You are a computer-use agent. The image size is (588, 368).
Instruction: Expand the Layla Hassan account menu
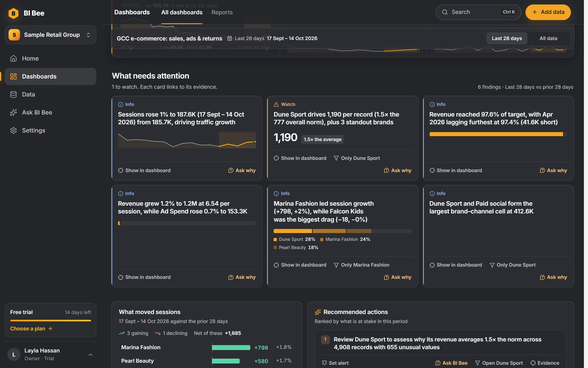pyautogui.click(x=51, y=354)
